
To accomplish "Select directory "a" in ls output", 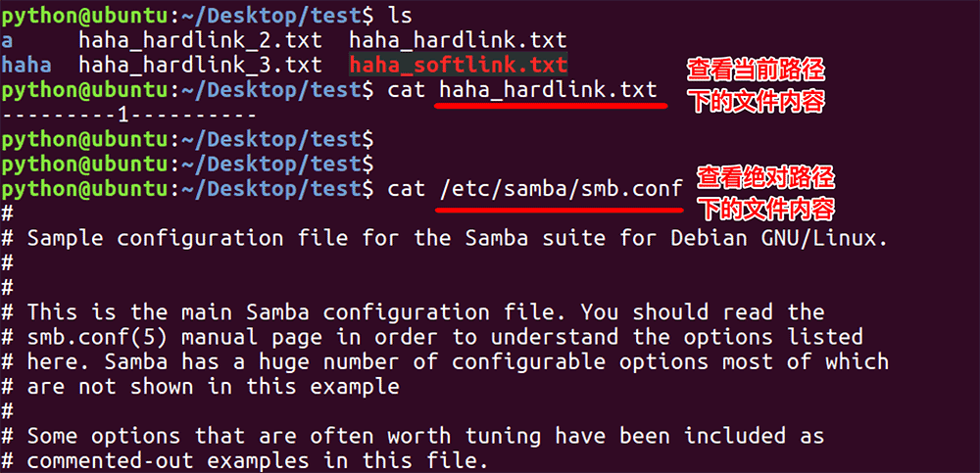I will (7, 41).
